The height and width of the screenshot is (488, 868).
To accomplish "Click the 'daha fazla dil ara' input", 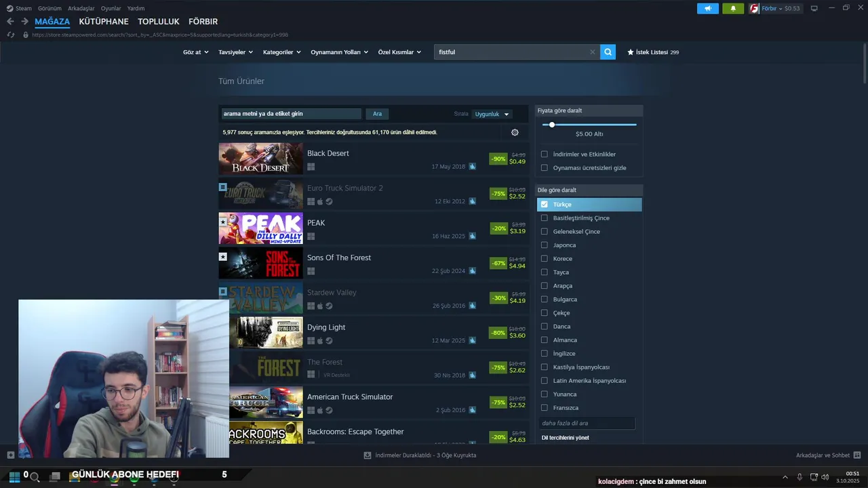I will click(x=587, y=423).
